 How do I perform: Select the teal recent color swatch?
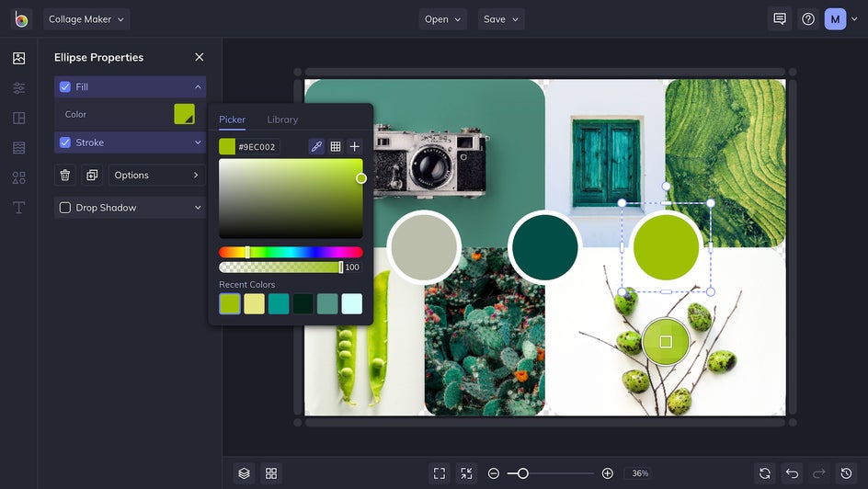[x=279, y=304]
